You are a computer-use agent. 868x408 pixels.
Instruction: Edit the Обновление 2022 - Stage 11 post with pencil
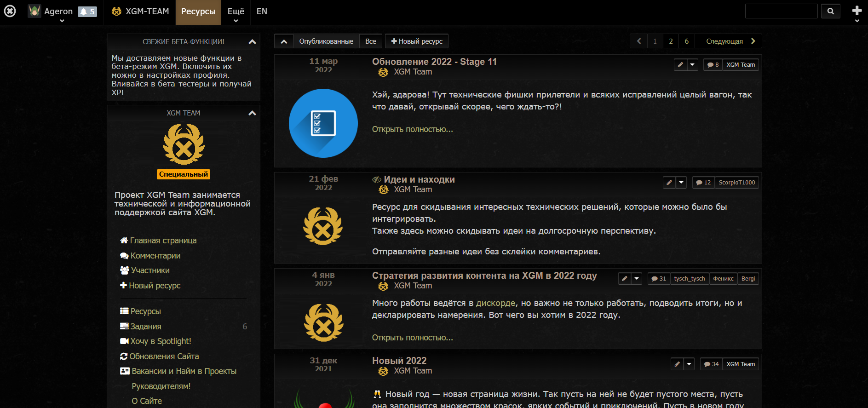[680, 65]
